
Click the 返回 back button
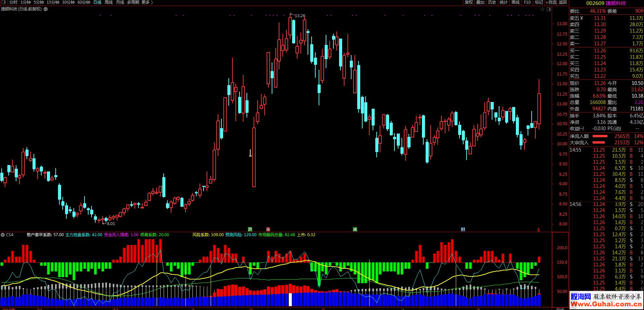coord(563,2)
